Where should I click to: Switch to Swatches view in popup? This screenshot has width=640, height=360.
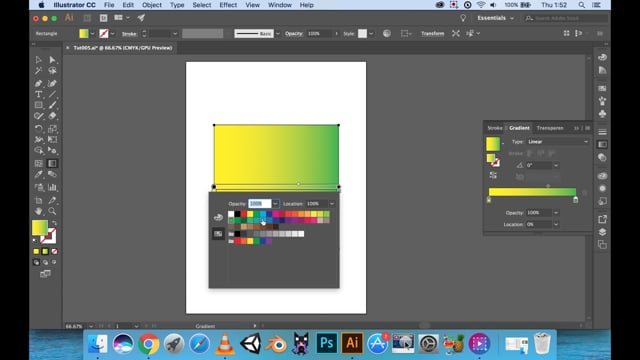click(218, 234)
